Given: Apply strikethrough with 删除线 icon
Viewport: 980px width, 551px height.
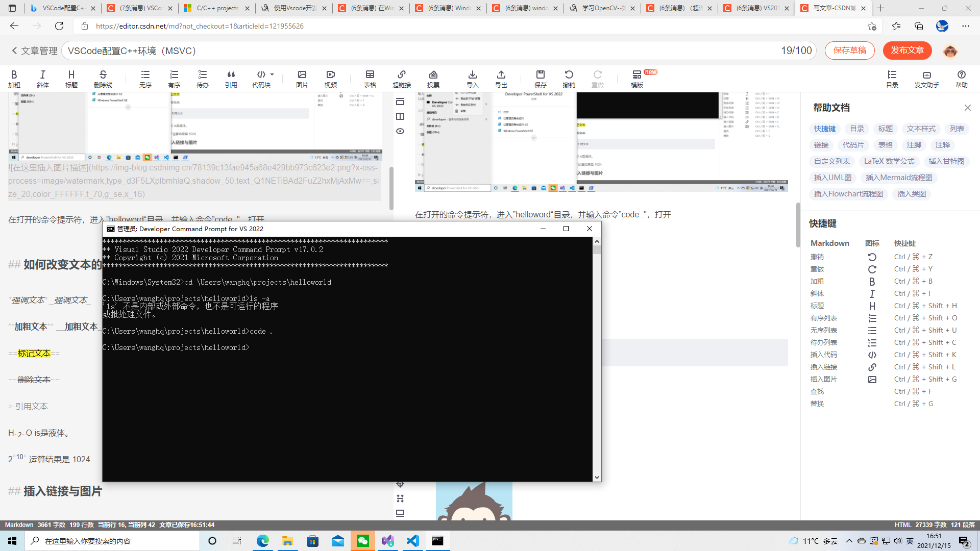Looking at the screenshot, I should click(x=103, y=79).
